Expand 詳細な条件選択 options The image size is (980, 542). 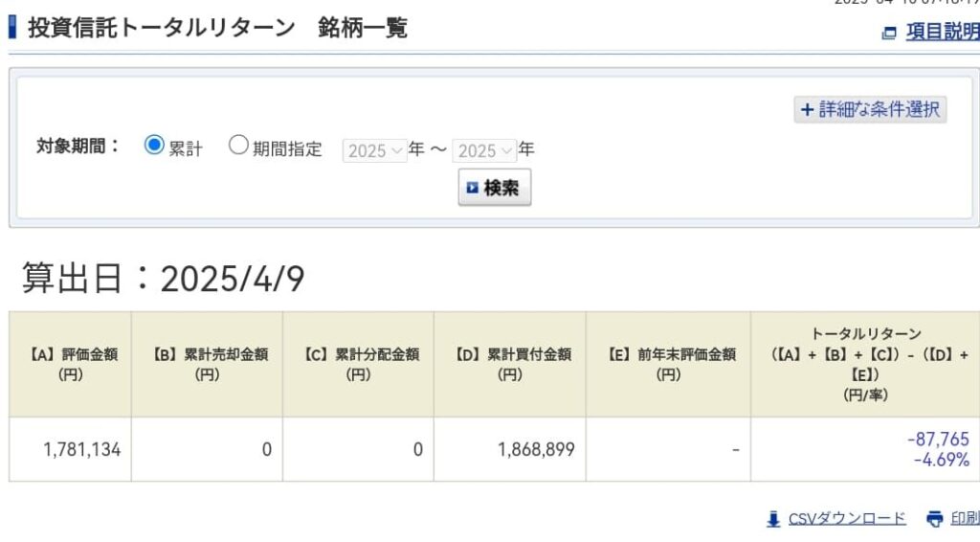tap(870, 109)
